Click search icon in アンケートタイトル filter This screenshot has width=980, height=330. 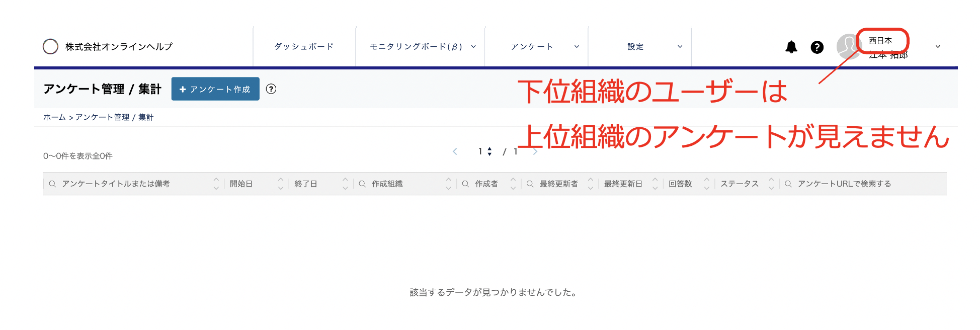click(x=52, y=184)
